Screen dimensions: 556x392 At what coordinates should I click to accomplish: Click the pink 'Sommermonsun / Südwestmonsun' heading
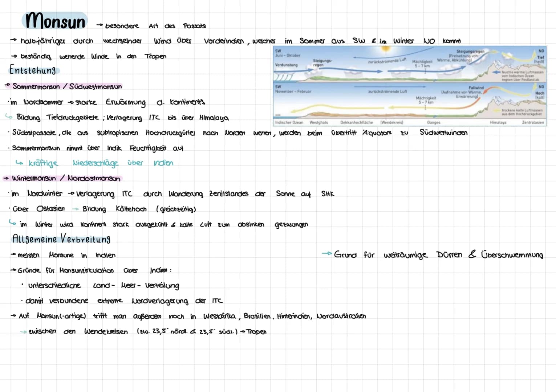pyautogui.click(x=67, y=86)
